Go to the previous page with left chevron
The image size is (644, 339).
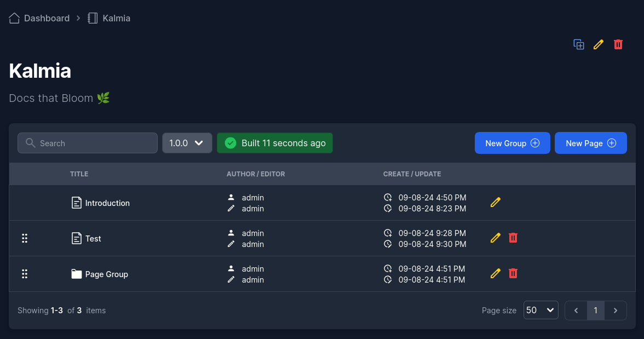(576, 311)
